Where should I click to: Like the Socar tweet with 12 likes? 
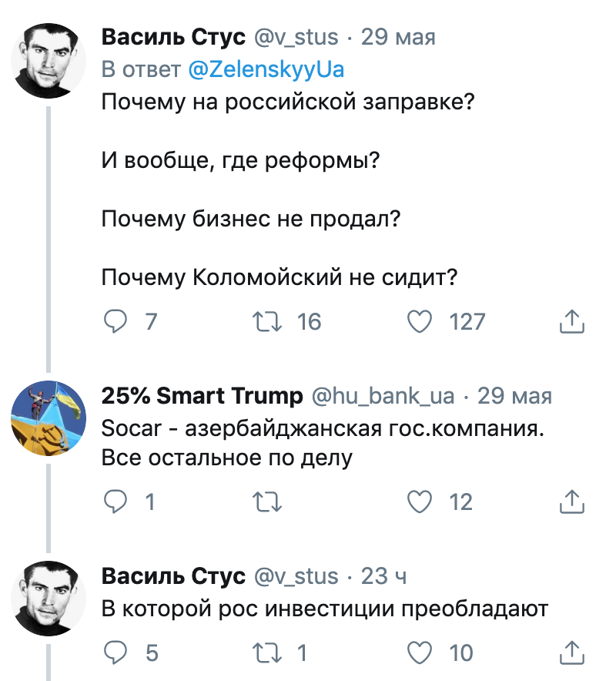(x=420, y=502)
